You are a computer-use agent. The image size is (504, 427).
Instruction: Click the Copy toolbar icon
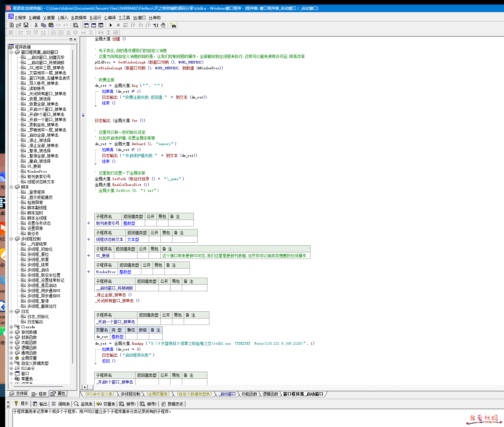point(43,25)
